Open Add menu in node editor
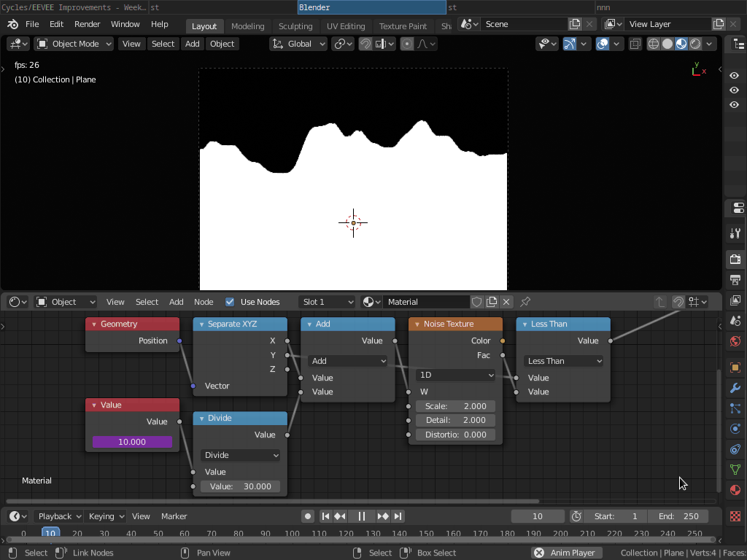747x560 pixels. tap(177, 302)
